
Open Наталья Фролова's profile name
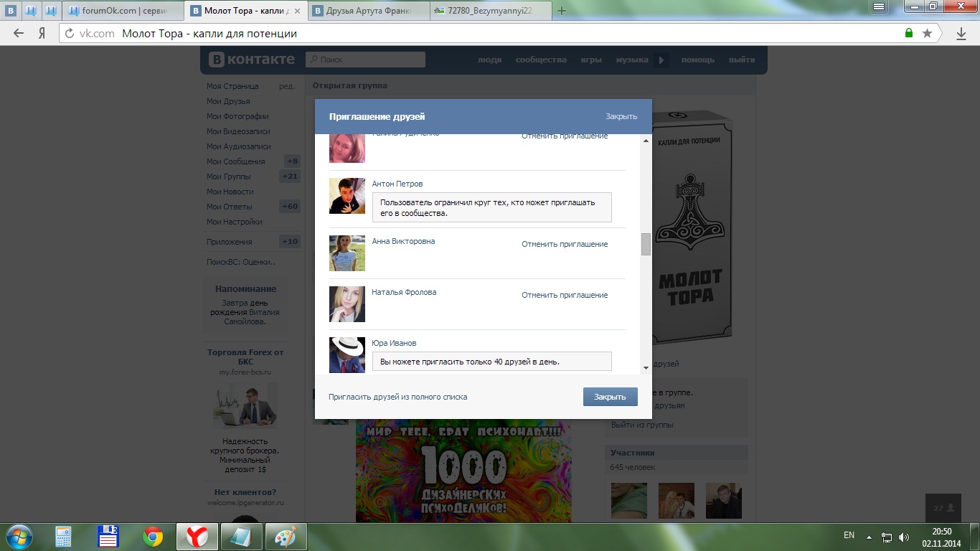point(404,292)
